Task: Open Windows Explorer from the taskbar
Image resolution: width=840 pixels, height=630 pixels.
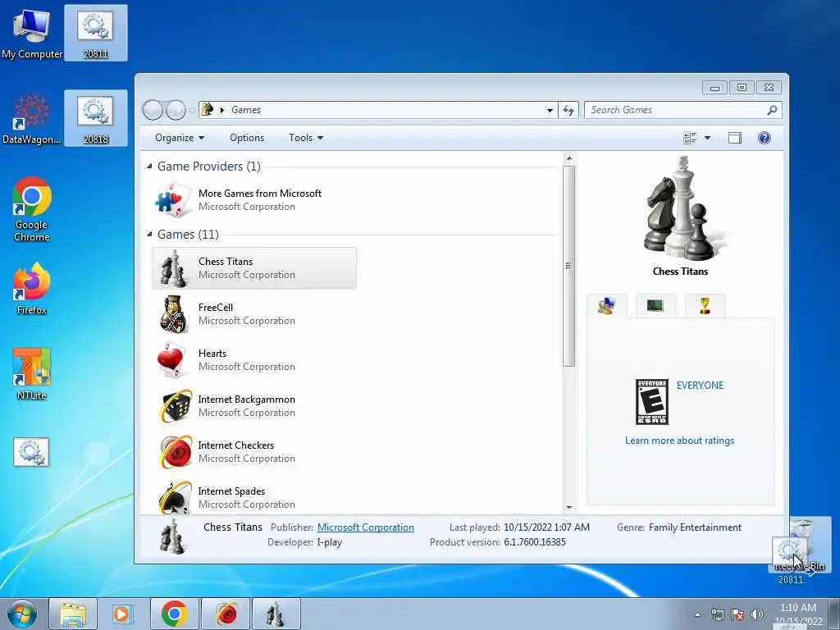Action: coord(73,614)
